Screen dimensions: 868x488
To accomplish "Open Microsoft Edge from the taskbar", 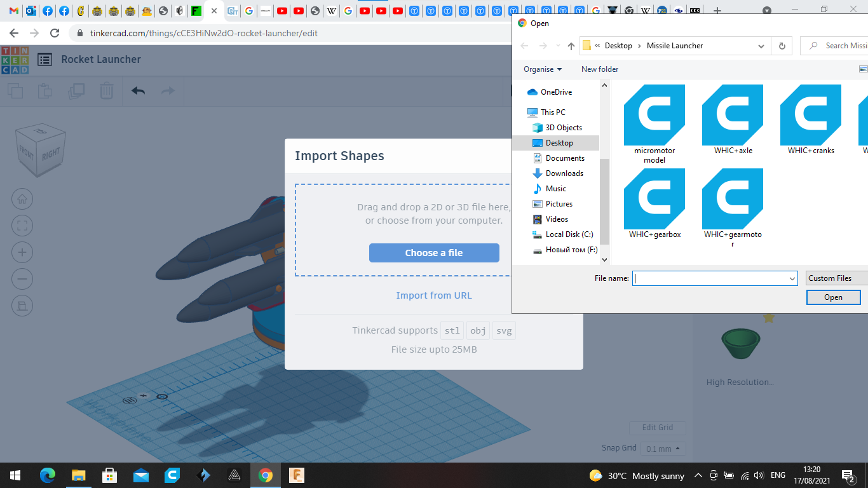I will [48, 475].
